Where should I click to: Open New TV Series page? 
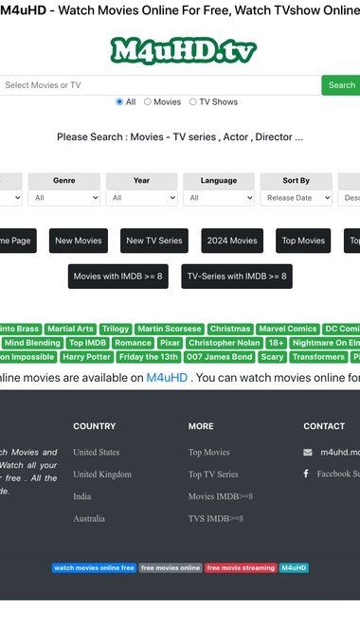[x=154, y=241]
